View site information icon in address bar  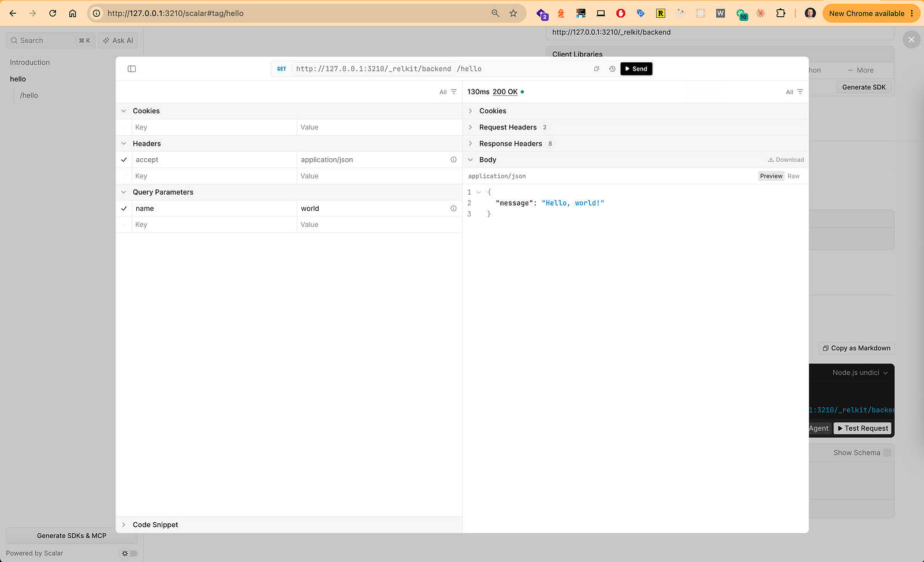tap(97, 13)
